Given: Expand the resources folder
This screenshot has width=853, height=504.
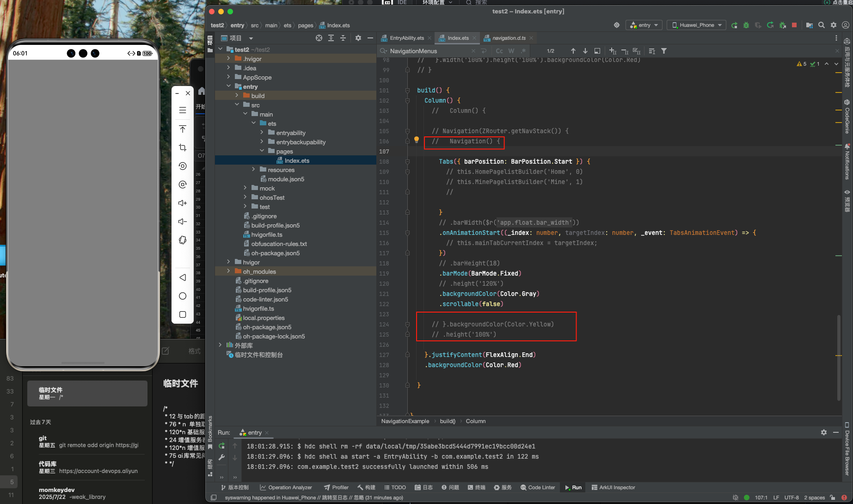Looking at the screenshot, I should (x=253, y=170).
